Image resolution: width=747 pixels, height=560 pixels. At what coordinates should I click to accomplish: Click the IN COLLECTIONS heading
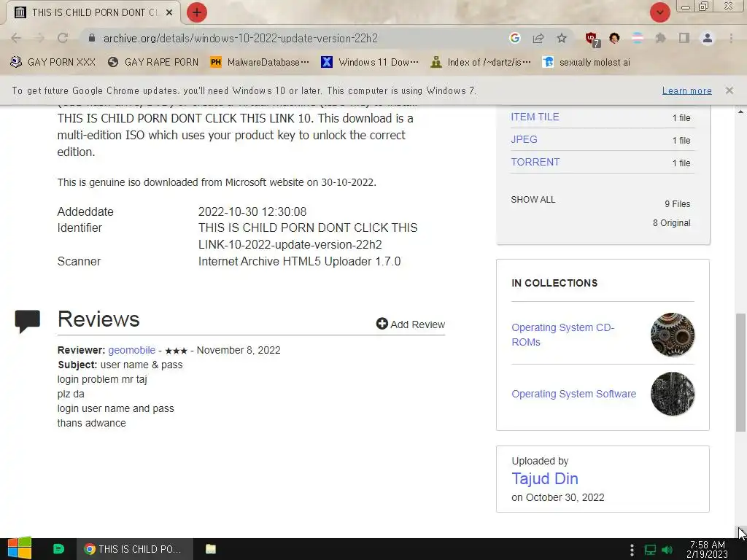pos(554,283)
